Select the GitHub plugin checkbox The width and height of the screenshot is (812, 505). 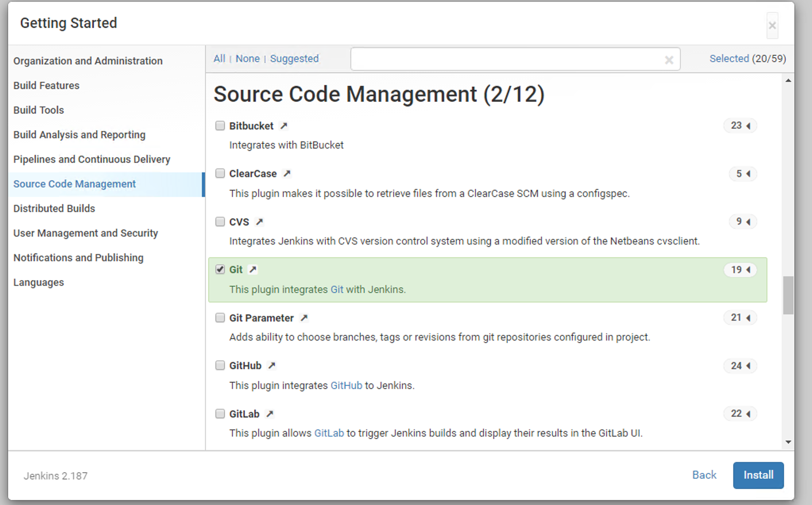pyautogui.click(x=220, y=365)
